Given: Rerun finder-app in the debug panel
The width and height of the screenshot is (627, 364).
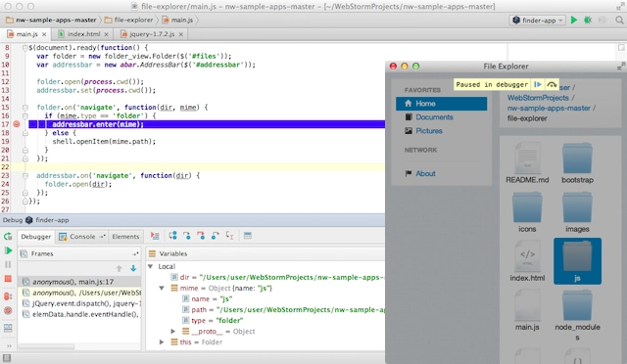Looking at the screenshot, I should [8, 236].
